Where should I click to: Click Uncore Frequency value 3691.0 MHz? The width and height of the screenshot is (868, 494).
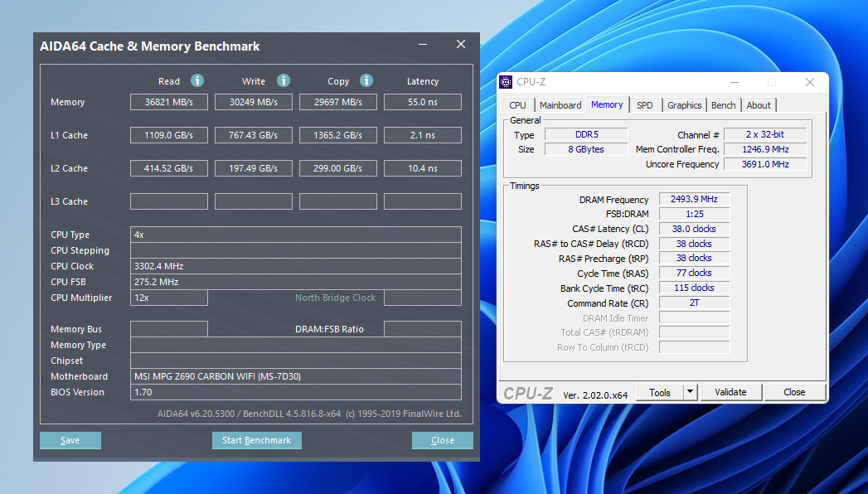[765, 164]
